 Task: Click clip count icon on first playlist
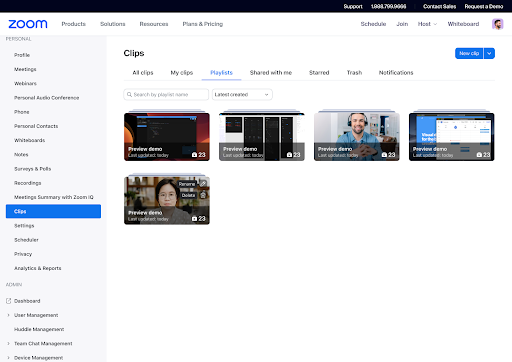pyautogui.click(x=194, y=155)
